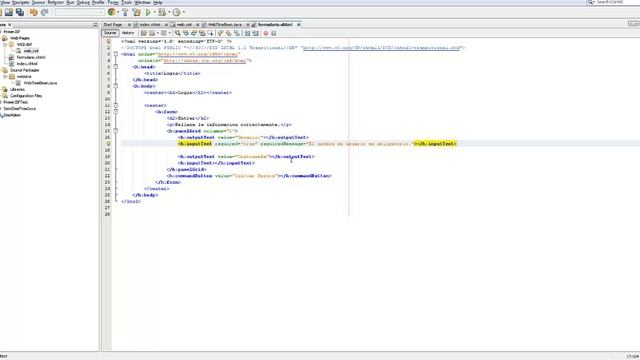This screenshot has width=640, height=360.
Task: Open the Debug menu
Action: [x=83, y=2]
